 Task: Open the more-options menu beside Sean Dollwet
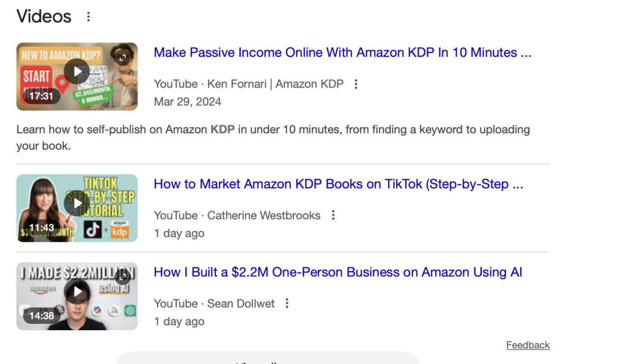[287, 303]
